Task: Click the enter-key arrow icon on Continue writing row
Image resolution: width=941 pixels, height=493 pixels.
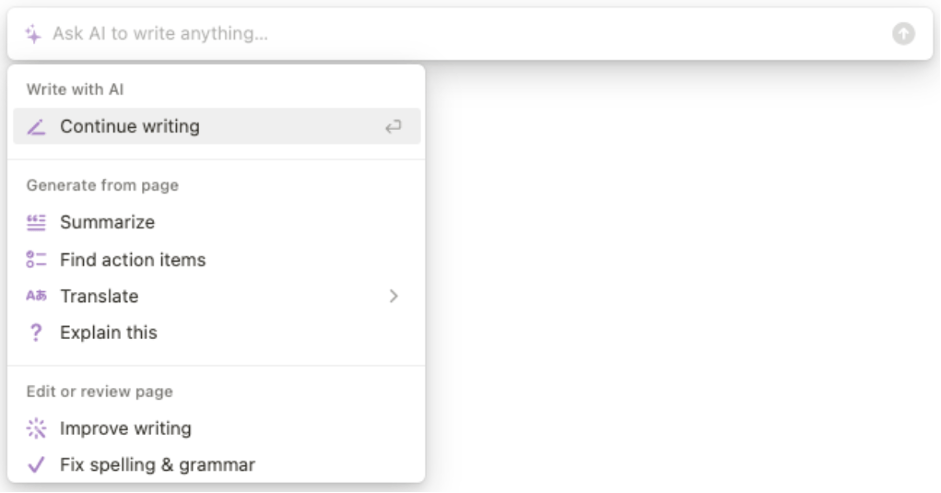Action: [393, 127]
